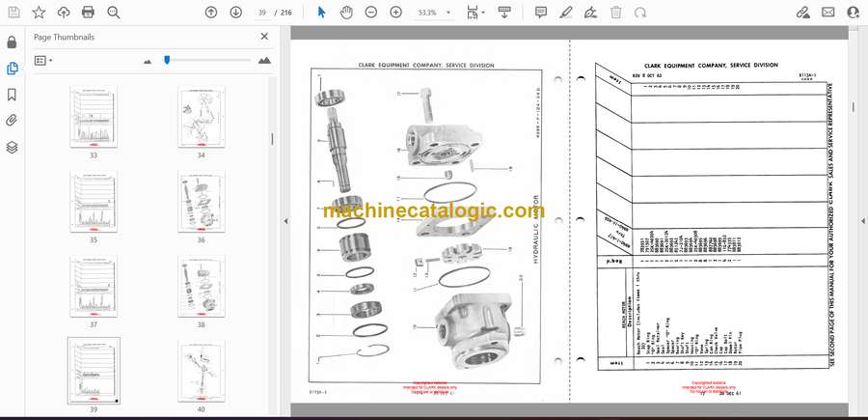The width and height of the screenshot is (868, 420).
Task: Select page 40 thumbnail
Action: [201, 371]
